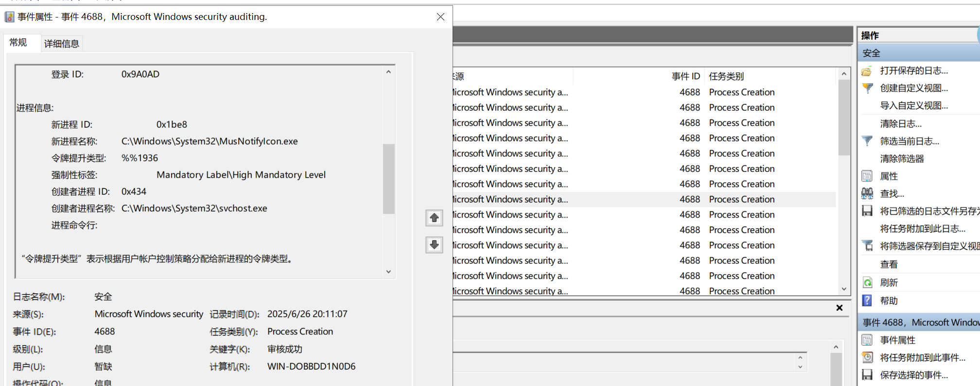Viewport: 980px width, 386px height.
Task: Click the blue help question mark icon
Action: [867, 301]
